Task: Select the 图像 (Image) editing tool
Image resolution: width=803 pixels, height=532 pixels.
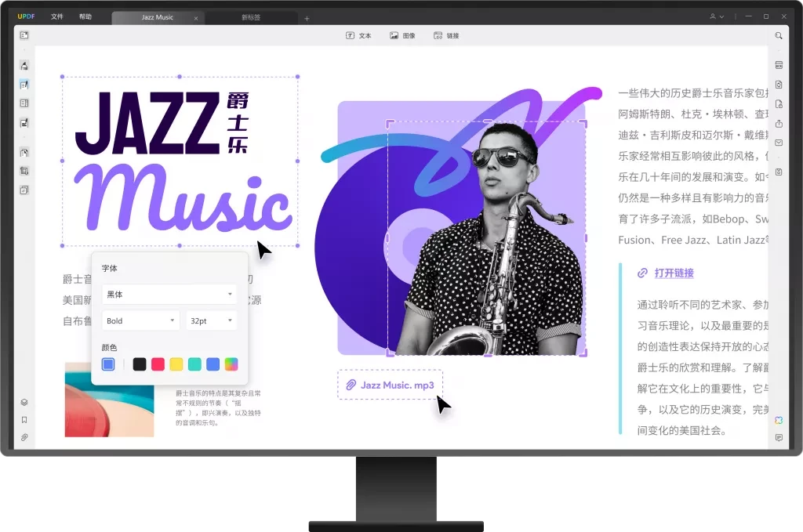Action: pyautogui.click(x=402, y=35)
